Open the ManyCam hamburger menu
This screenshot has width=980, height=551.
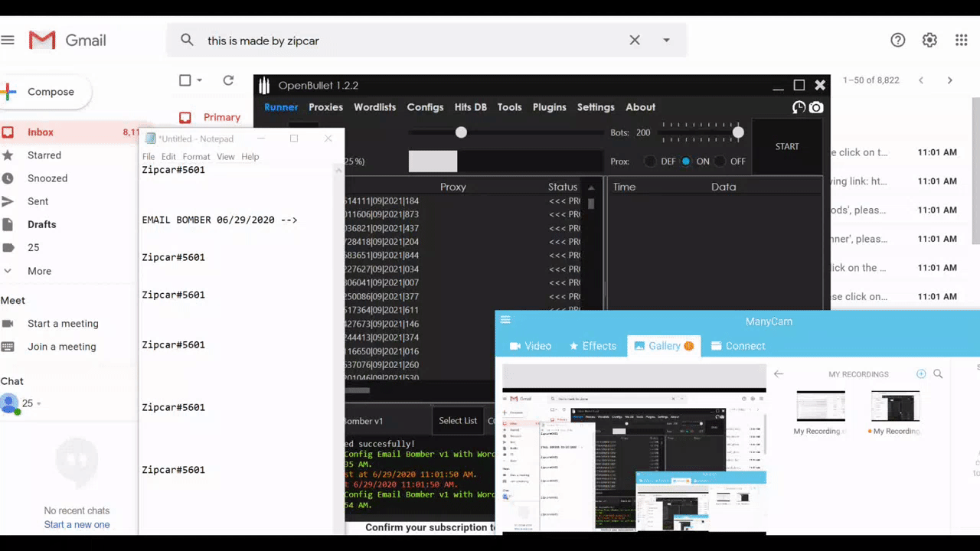[505, 320]
